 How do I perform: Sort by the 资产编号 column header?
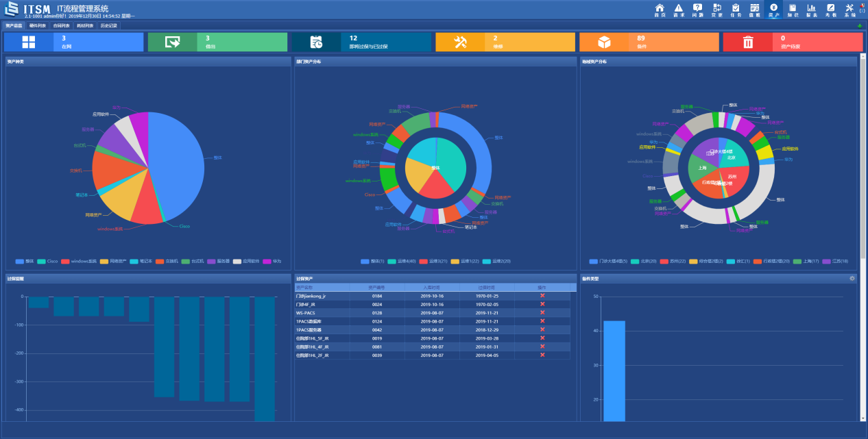tap(377, 287)
